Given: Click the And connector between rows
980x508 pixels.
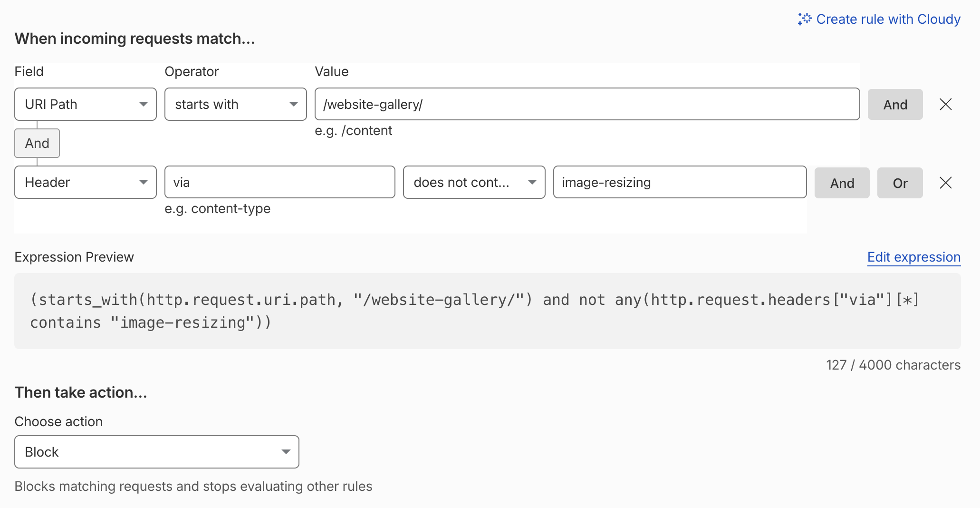Looking at the screenshot, I should pos(37,143).
